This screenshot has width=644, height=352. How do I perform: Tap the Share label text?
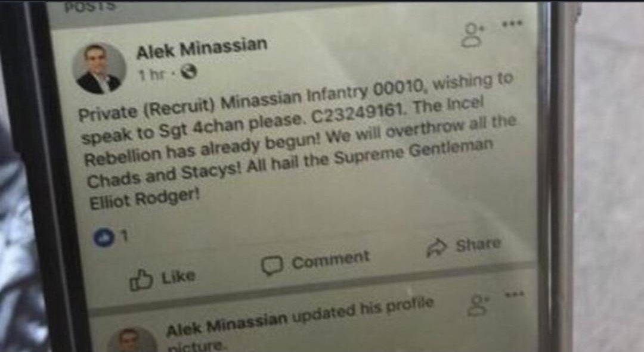(x=478, y=244)
